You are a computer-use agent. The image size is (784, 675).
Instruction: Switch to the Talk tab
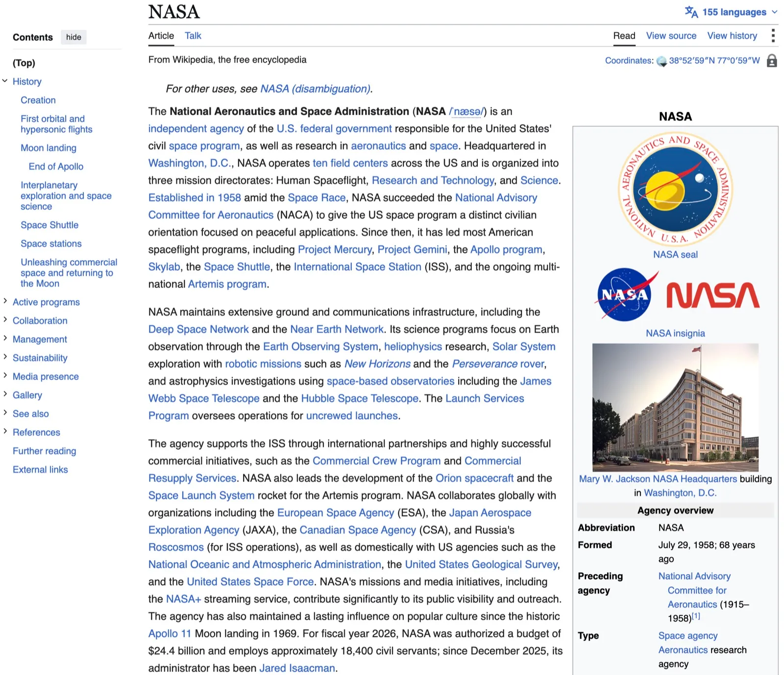[x=193, y=36]
